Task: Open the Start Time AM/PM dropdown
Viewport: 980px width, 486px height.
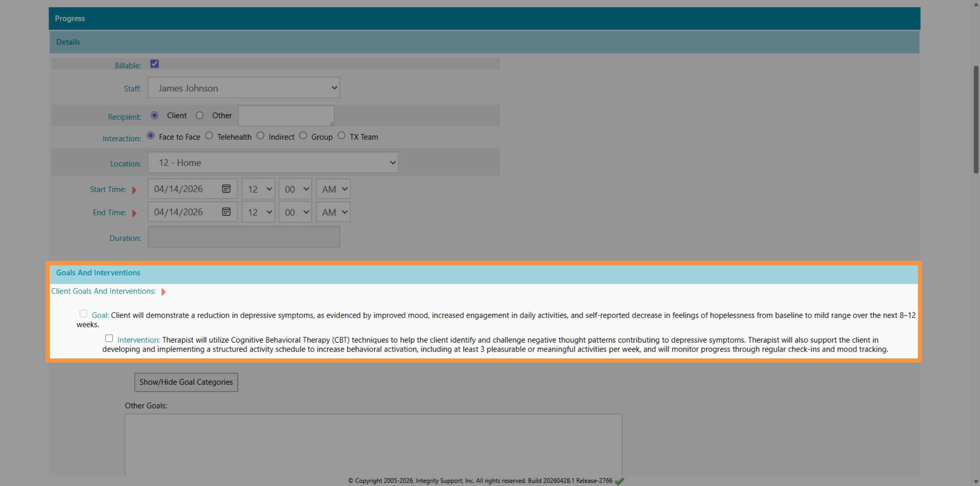Action: click(x=333, y=189)
